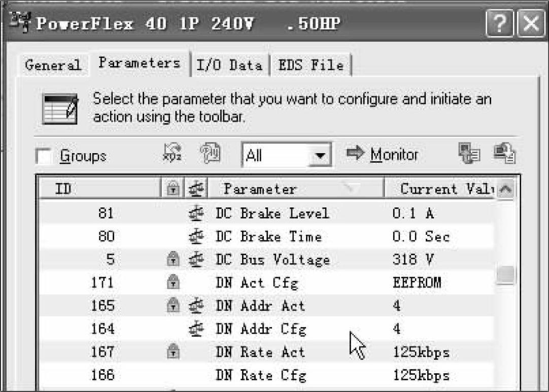Screen dimensions: 549x392
Task: Sort by the Parameter column header
Action: point(296,189)
